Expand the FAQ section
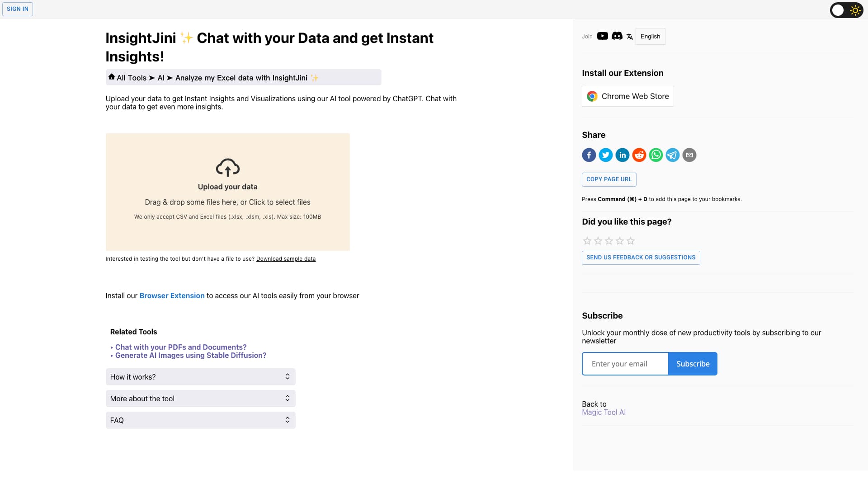Screen dimensions: 868x488 tap(200, 420)
